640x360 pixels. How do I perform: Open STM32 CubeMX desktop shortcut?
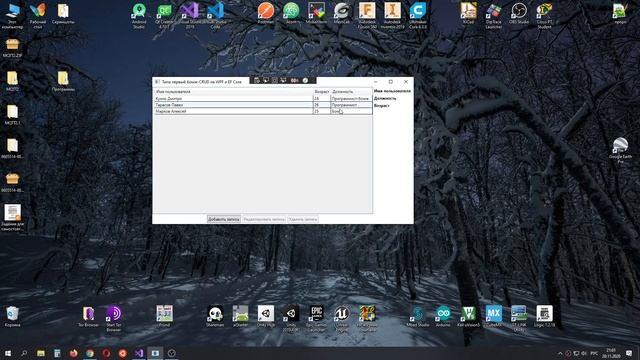(x=493, y=316)
